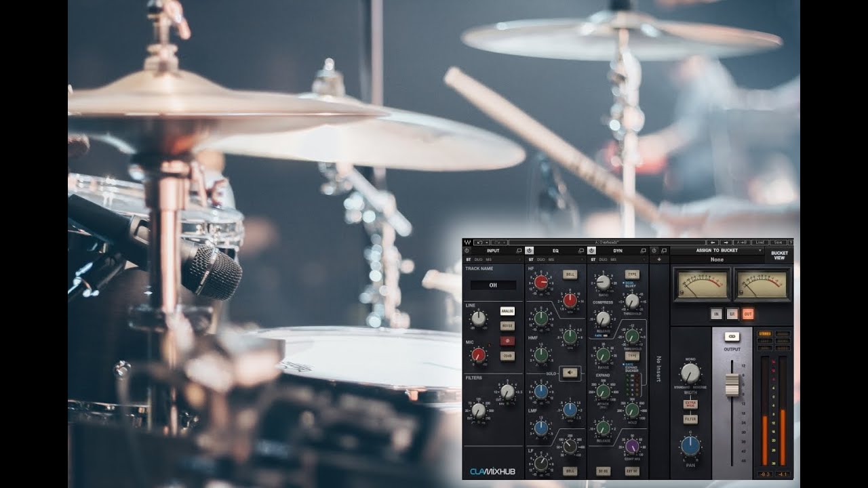Image resolution: width=868 pixels, height=488 pixels.
Task: Click the low-pass filter knob in FILTERS
Action: pyautogui.click(x=507, y=391)
